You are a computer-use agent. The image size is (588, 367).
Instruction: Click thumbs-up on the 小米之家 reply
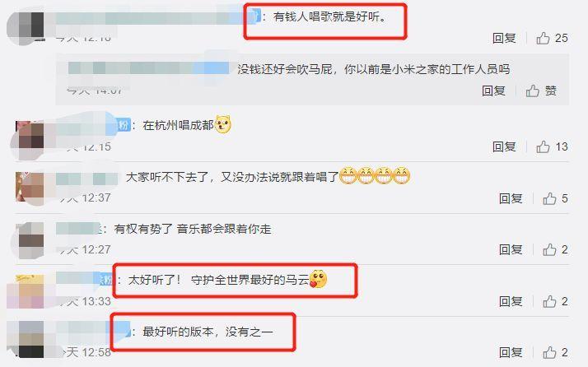[x=532, y=91]
